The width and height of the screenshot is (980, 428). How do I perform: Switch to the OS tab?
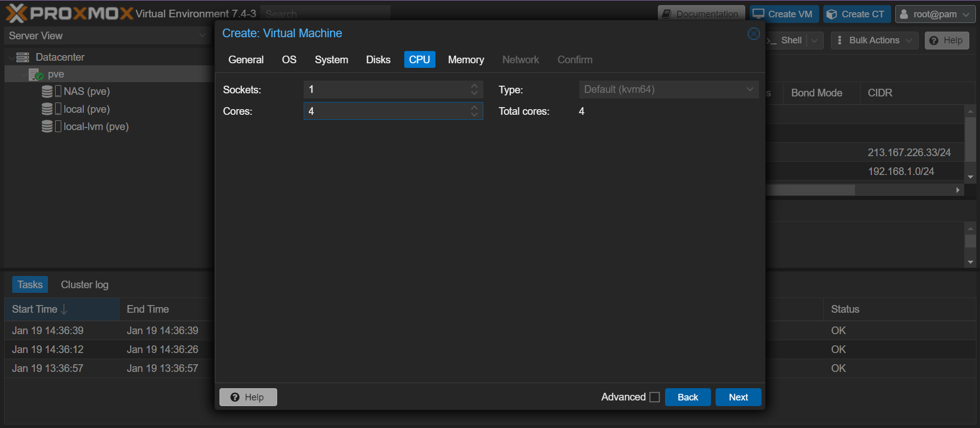tap(289, 60)
